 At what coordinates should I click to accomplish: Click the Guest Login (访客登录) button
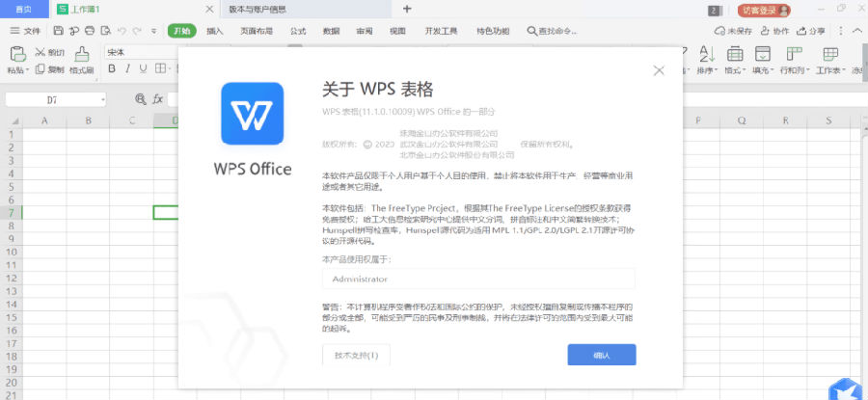coord(765,10)
